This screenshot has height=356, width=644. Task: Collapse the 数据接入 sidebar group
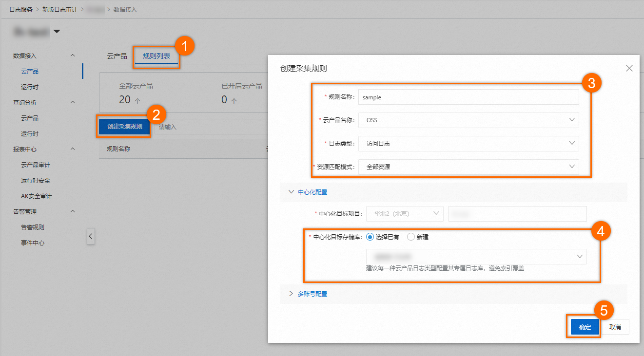point(73,56)
